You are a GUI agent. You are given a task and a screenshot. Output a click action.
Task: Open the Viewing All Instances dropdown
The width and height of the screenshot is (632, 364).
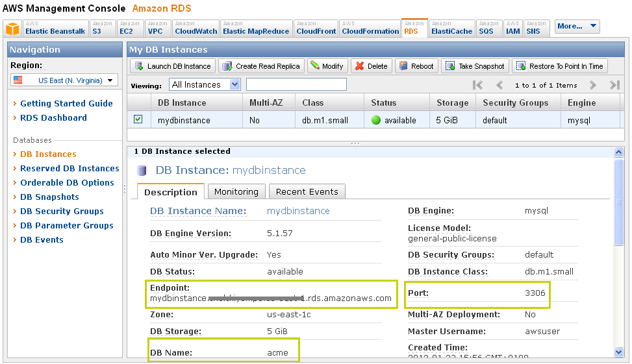click(x=205, y=84)
